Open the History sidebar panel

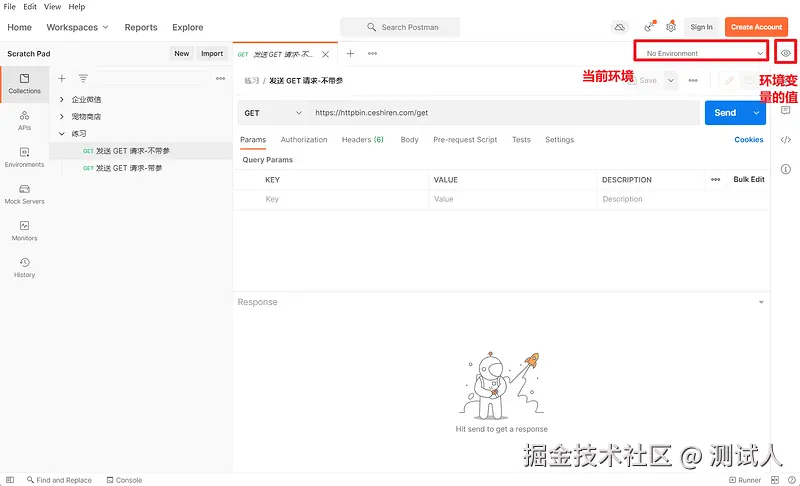24,268
